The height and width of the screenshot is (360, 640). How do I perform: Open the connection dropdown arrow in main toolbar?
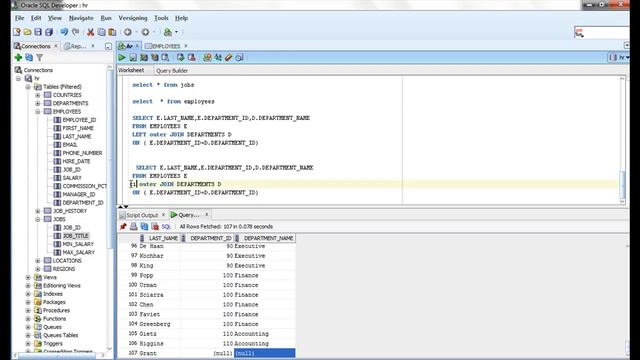(176, 32)
